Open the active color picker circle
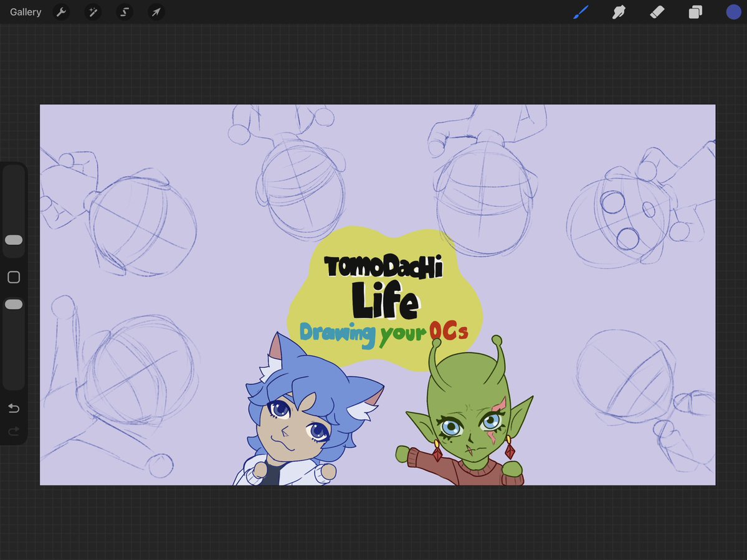 pos(734,12)
